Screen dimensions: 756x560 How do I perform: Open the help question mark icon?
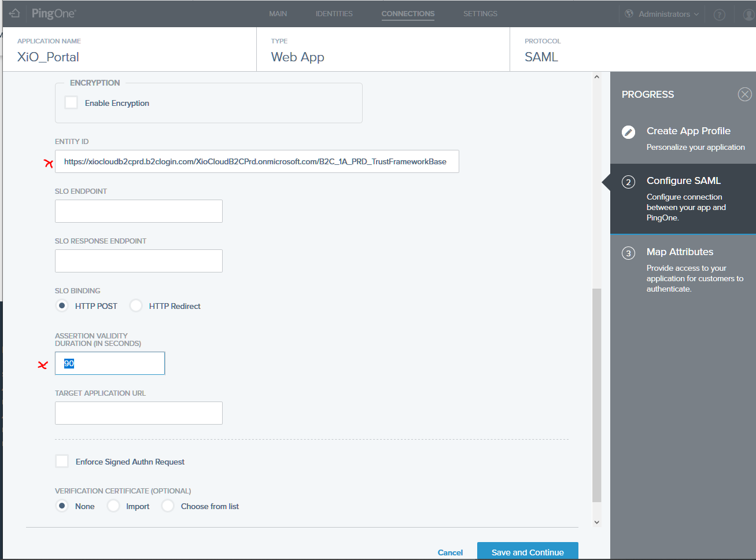(x=719, y=14)
